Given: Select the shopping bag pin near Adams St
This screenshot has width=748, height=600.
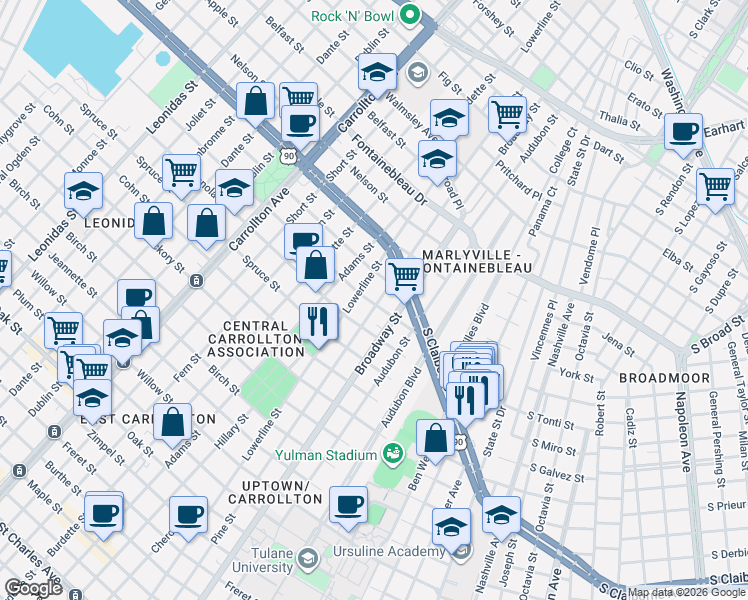Looking at the screenshot, I should tap(315, 265).
